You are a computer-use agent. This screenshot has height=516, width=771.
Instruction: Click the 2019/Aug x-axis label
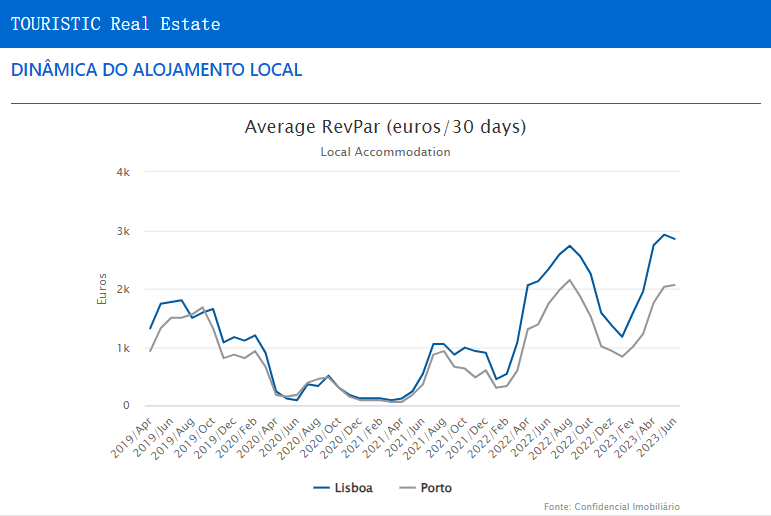(173, 438)
